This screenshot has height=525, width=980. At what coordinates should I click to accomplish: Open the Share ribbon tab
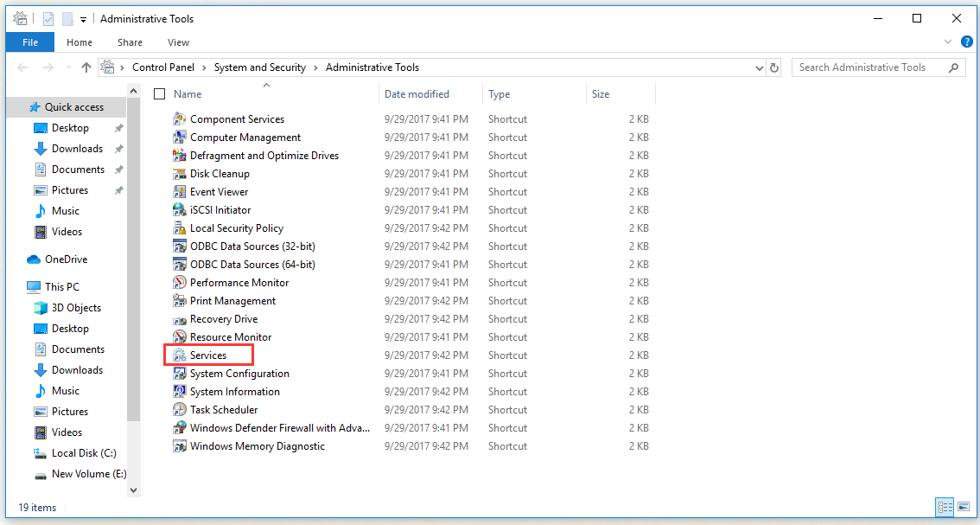[x=130, y=42]
